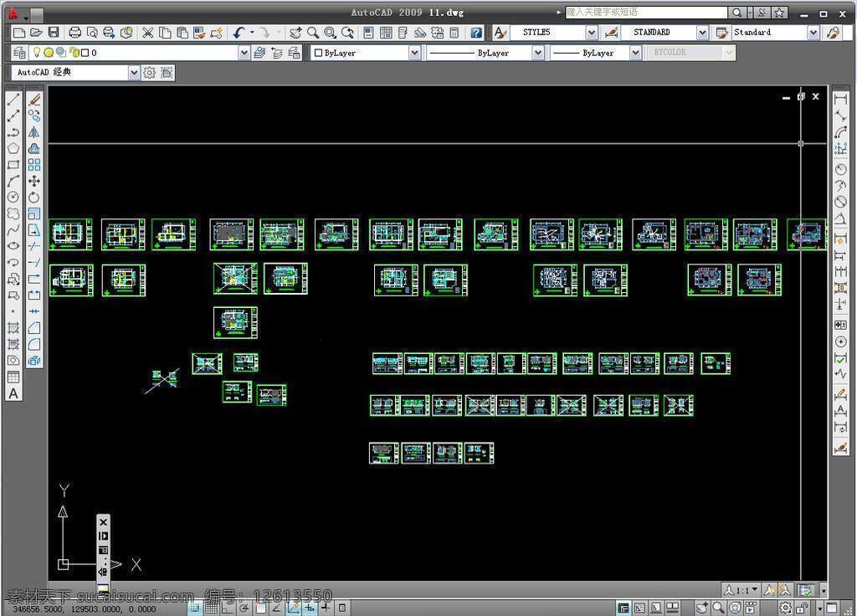Activate the Pan hand tool
The width and height of the screenshot is (857, 616).
[x=295, y=33]
